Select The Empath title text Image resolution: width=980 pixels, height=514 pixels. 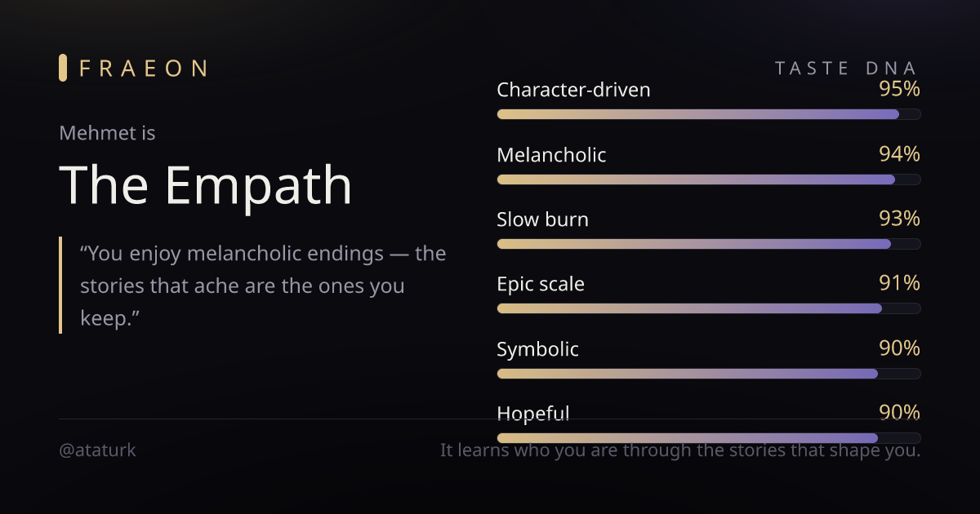206,184
